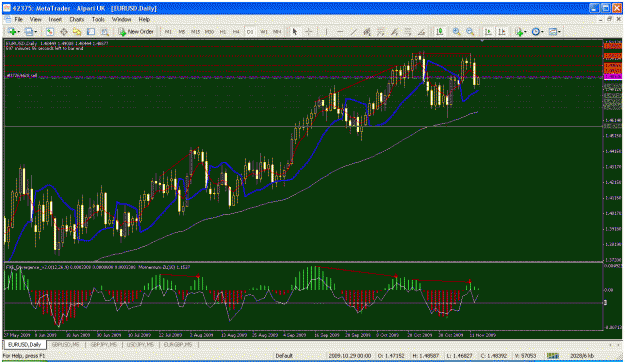Switch to EURGBP,M5 chart tab
The width and height of the screenshot is (625, 362).
click(178, 344)
